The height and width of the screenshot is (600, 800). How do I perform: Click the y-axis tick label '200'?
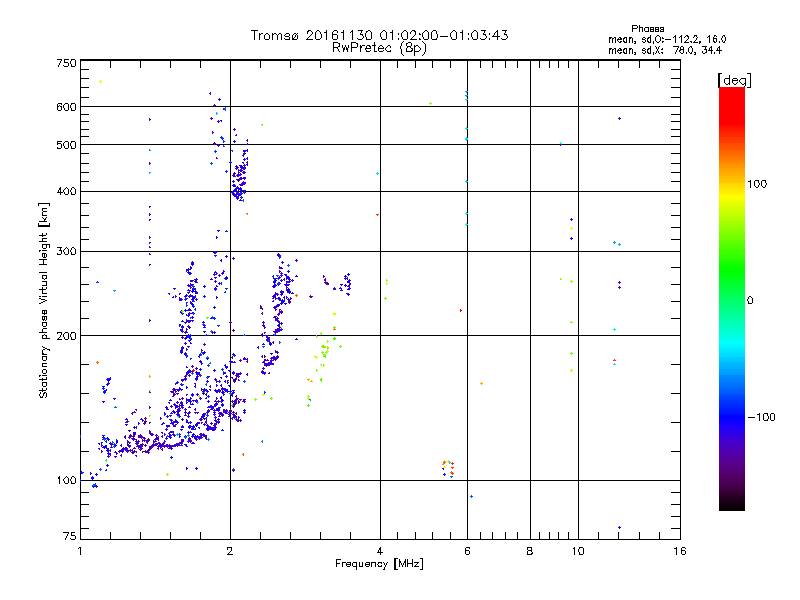66,336
